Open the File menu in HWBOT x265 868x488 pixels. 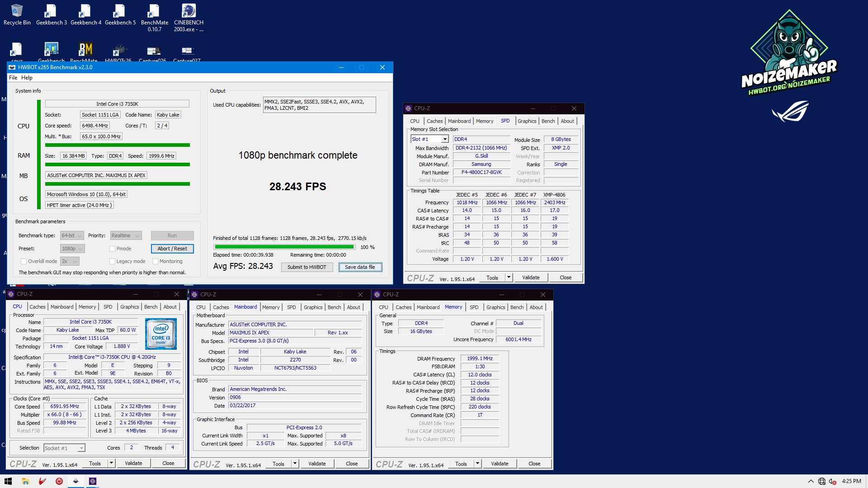(13, 78)
